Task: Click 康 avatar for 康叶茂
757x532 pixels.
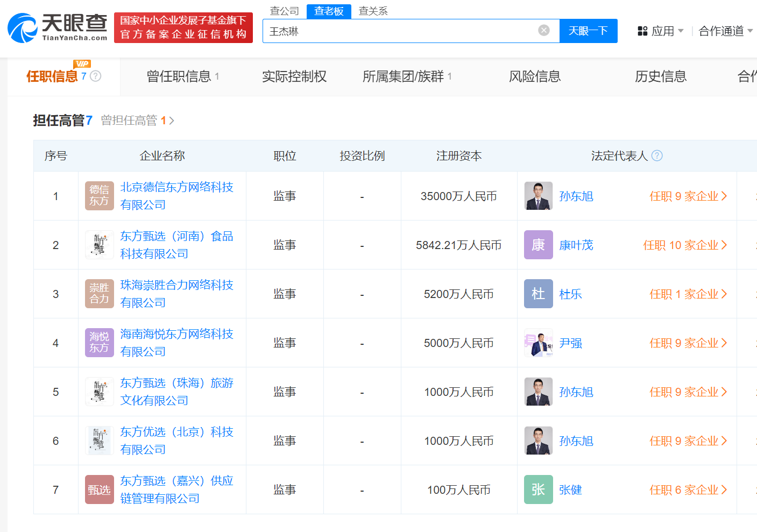Action: (x=539, y=245)
